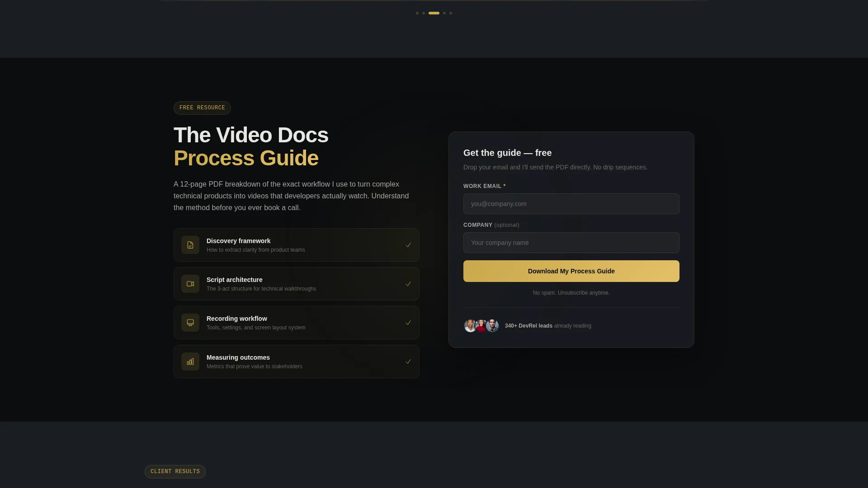
Task: Click 'The 3-act structure for technical walkthroughs'
Action: [x=261, y=289]
